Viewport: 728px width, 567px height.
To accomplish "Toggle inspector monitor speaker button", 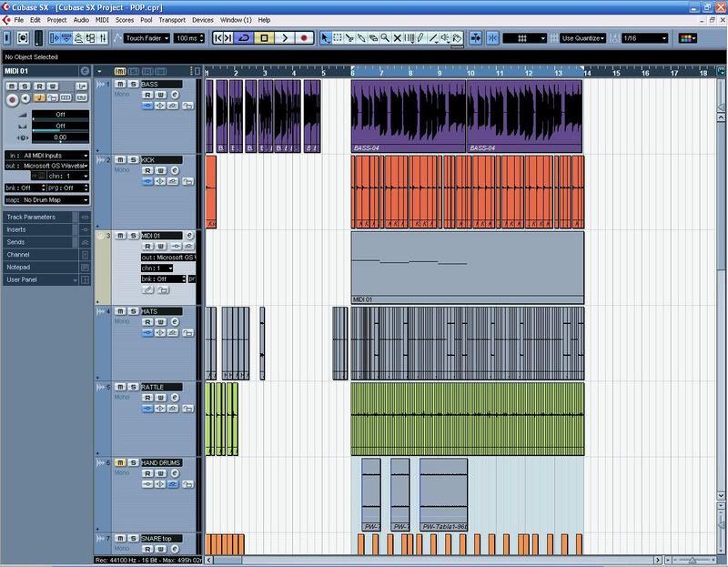I will pyautogui.click(x=25, y=98).
